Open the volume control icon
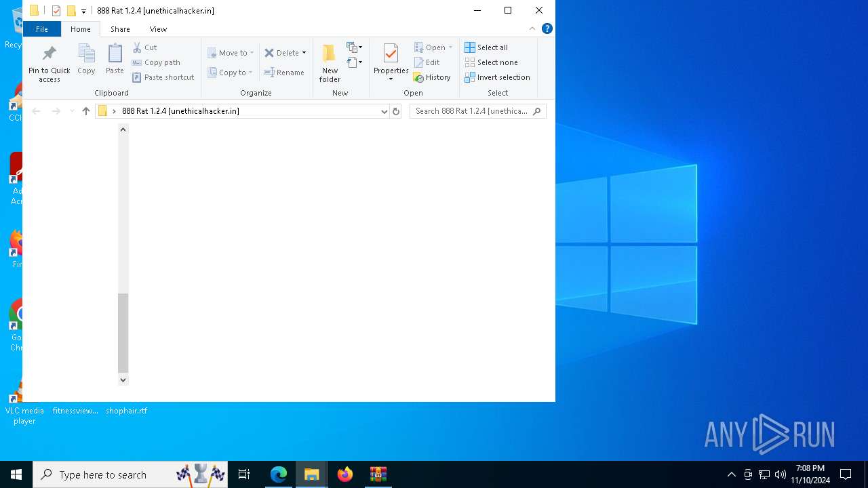Viewport: 868px width, 488px height. 780,474
